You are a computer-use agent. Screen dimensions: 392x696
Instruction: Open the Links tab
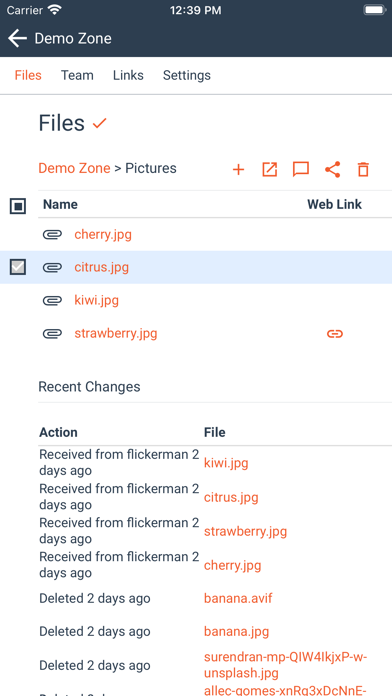pos(128,75)
